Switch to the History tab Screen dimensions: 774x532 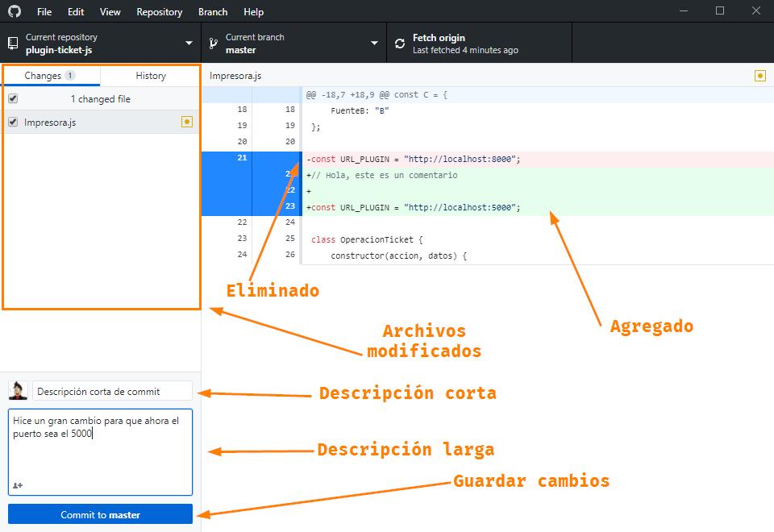click(x=150, y=76)
